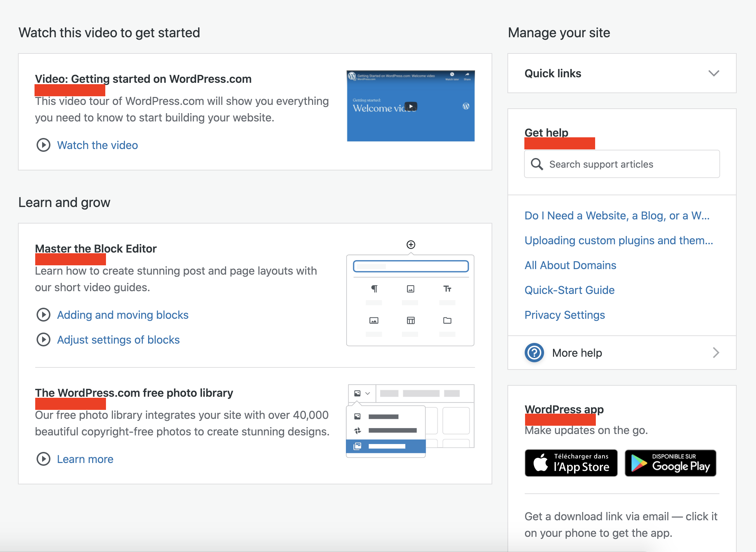Open Watch the video link

[x=97, y=145]
